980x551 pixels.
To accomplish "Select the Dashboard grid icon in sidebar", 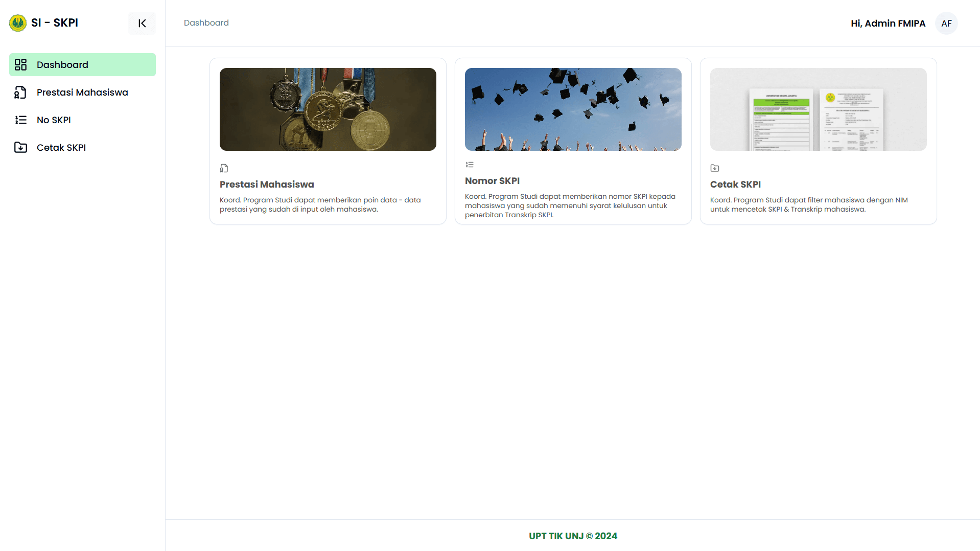I will 20,64.
